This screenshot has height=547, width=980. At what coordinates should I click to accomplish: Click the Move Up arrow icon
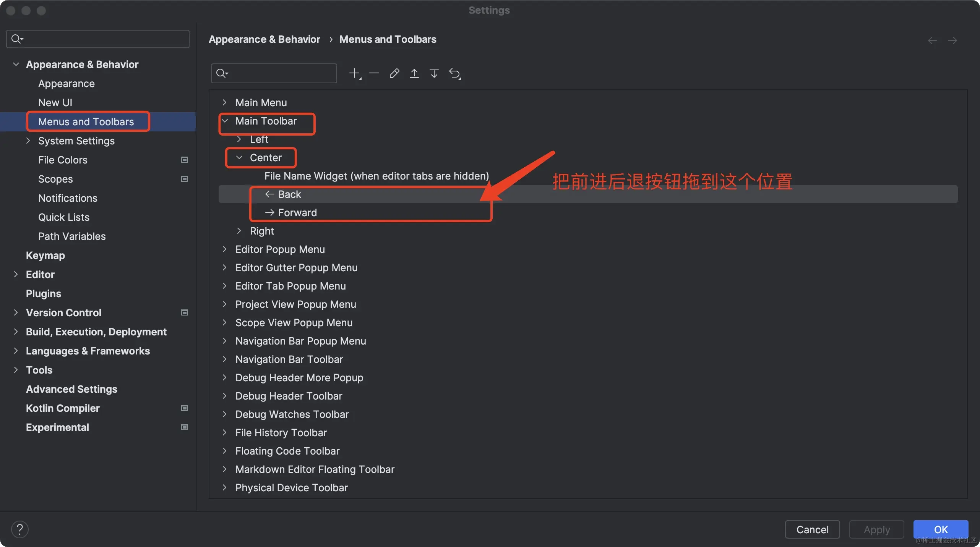click(414, 73)
